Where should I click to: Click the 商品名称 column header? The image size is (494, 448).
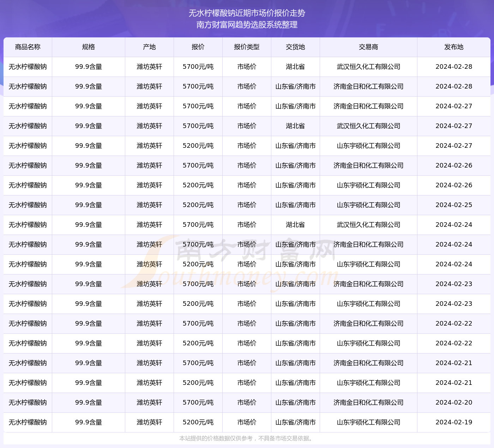click(x=28, y=47)
